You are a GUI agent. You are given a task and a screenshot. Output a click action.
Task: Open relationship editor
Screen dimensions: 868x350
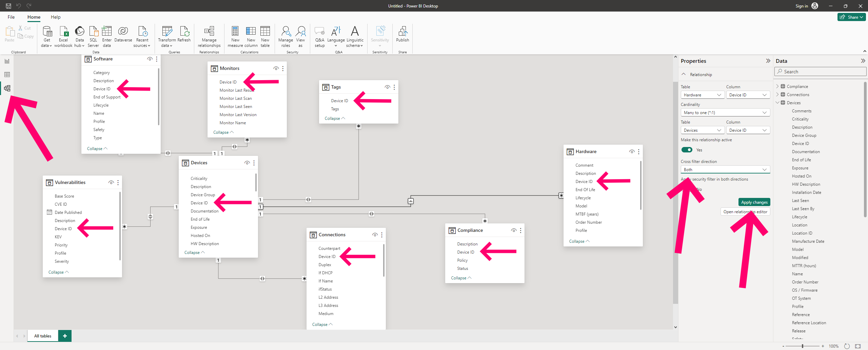(x=745, y=211)
